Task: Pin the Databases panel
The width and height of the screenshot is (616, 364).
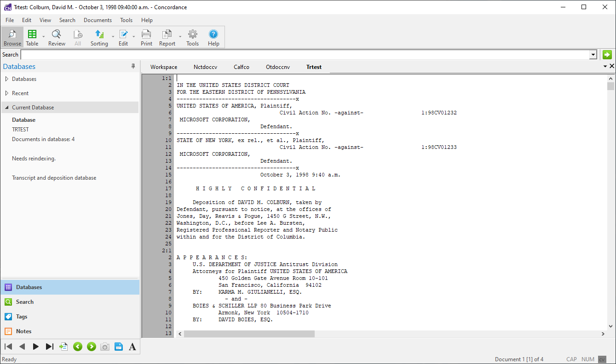Action: pyautogui.click(x=133, y=67)
